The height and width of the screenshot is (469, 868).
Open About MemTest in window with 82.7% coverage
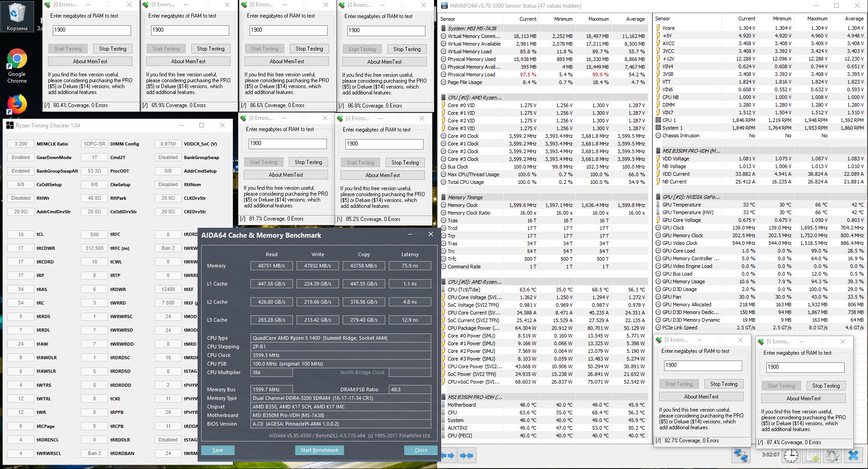point(702,397)
